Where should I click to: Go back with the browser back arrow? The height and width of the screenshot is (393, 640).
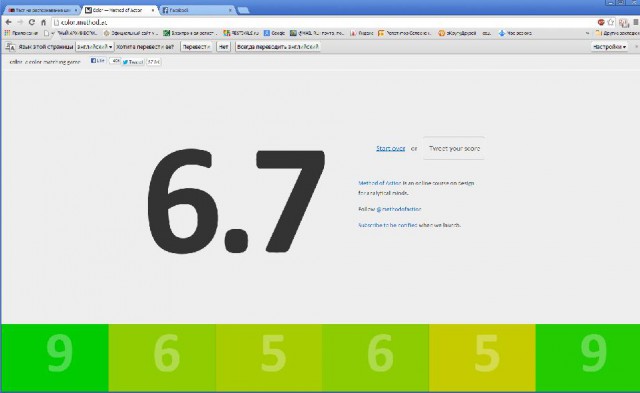point(9,22)
